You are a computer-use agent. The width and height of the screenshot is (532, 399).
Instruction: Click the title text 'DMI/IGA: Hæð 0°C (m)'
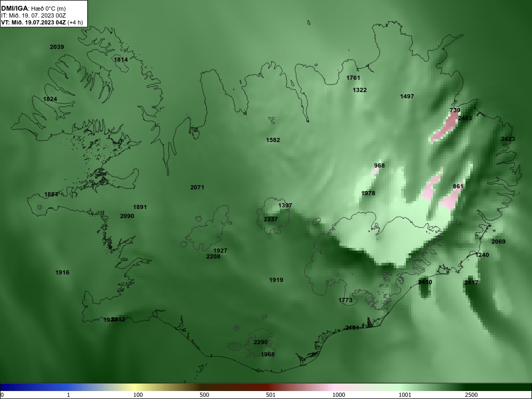pyautogui.click(x=33, y=9)
